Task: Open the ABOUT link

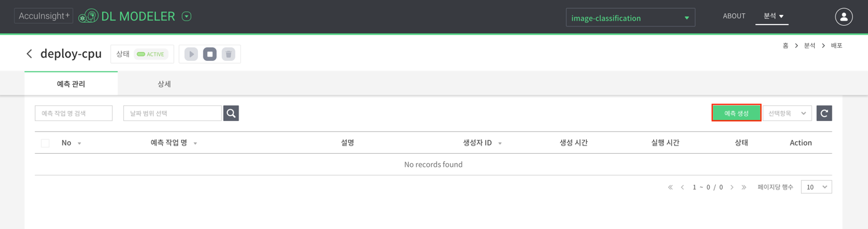Action: pos(733,16)
